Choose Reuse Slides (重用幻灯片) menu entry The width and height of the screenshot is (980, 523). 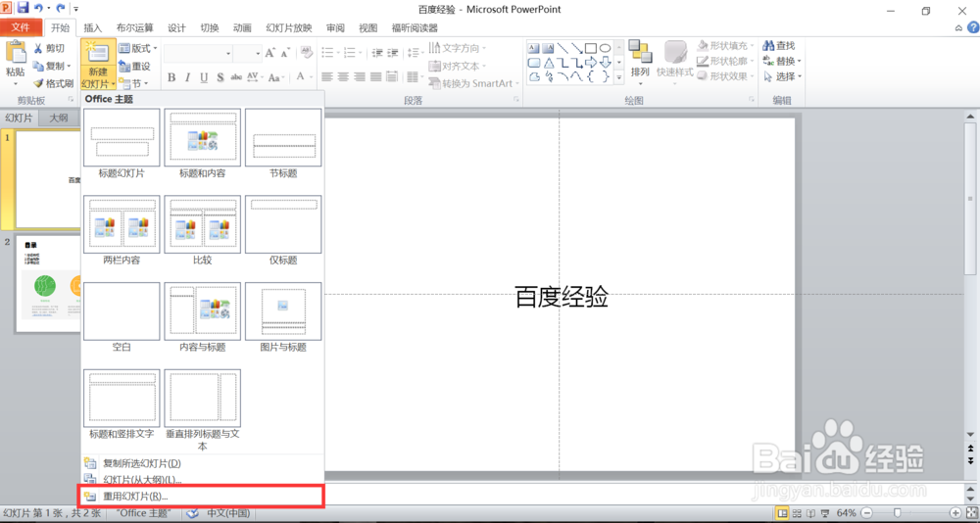tap(201, 497)
